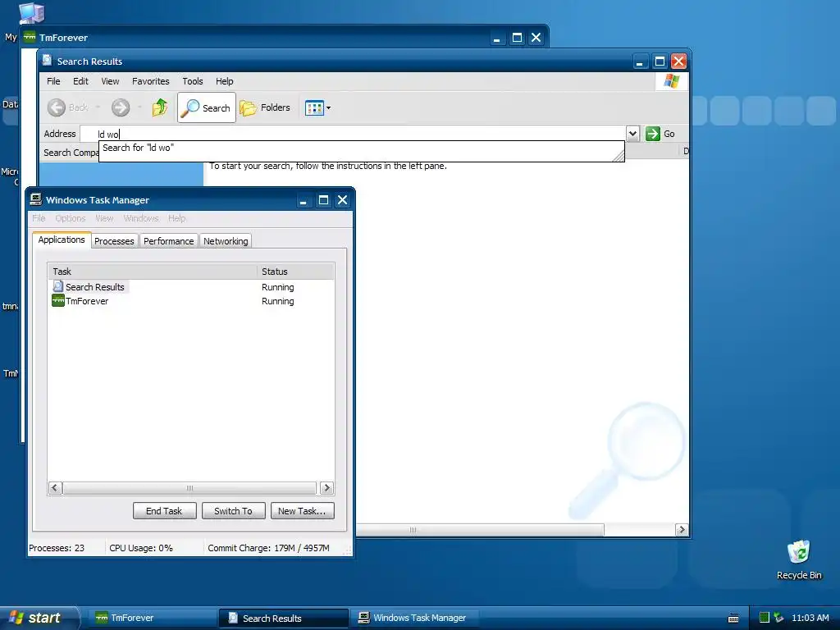Click the keyboard icon in system tray
Image resolution: width=840 pixels, height=630 pixels.
733,619
